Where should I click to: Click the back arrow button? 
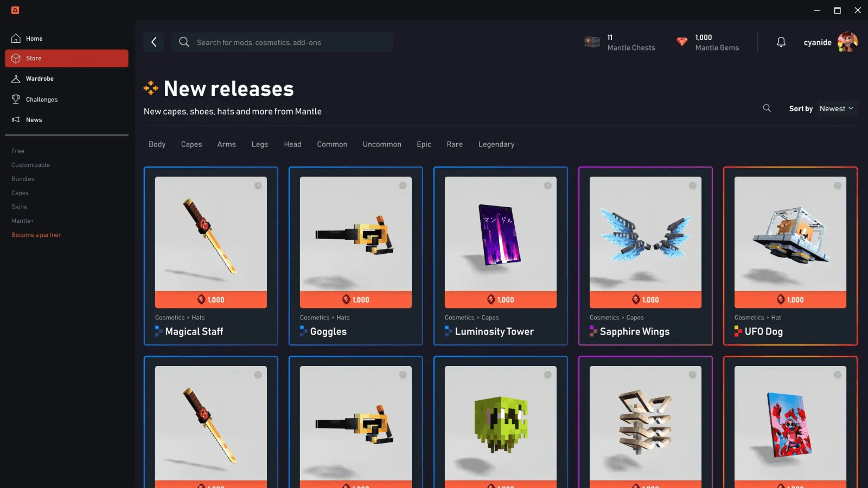coord(154,42)
